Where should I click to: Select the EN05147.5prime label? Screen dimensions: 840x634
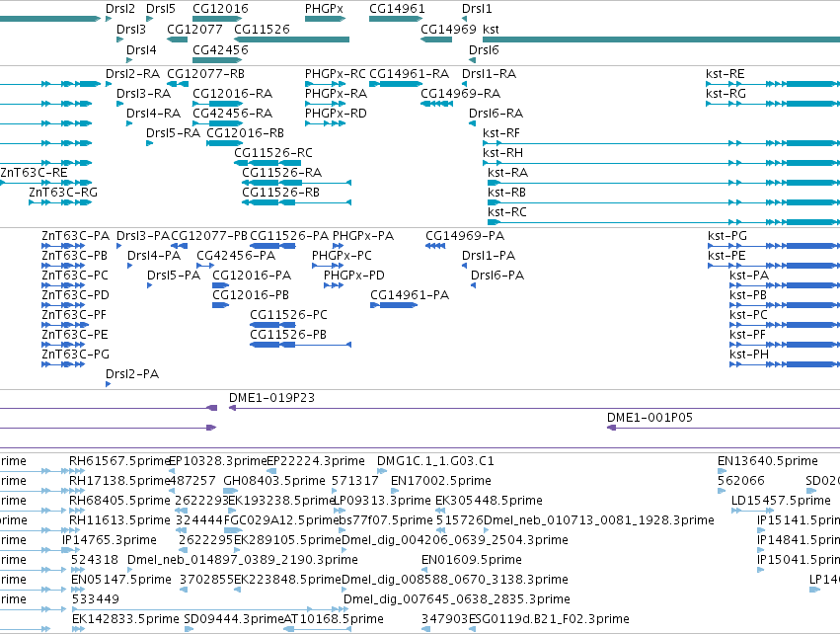(121, 580)
